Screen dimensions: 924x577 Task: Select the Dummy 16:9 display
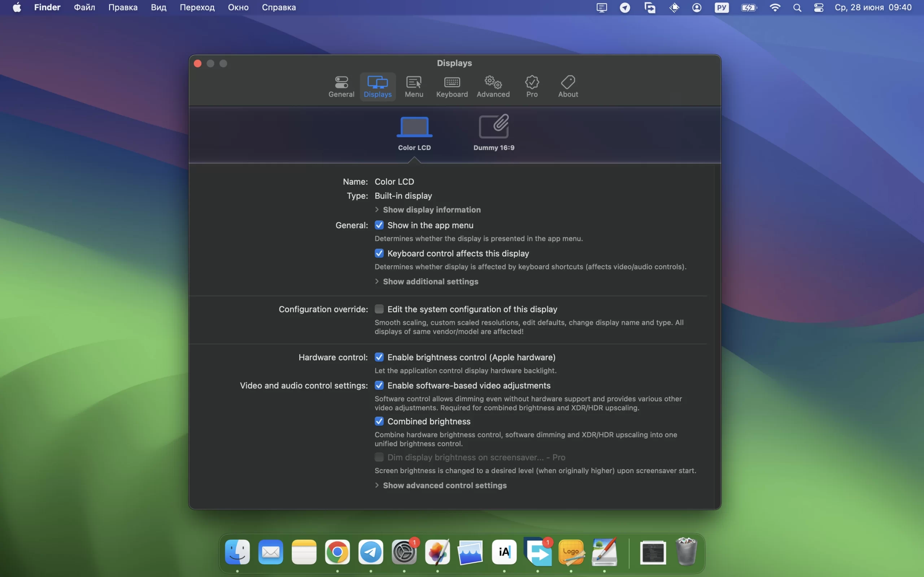pyautogui.click(x=493, y=132)
